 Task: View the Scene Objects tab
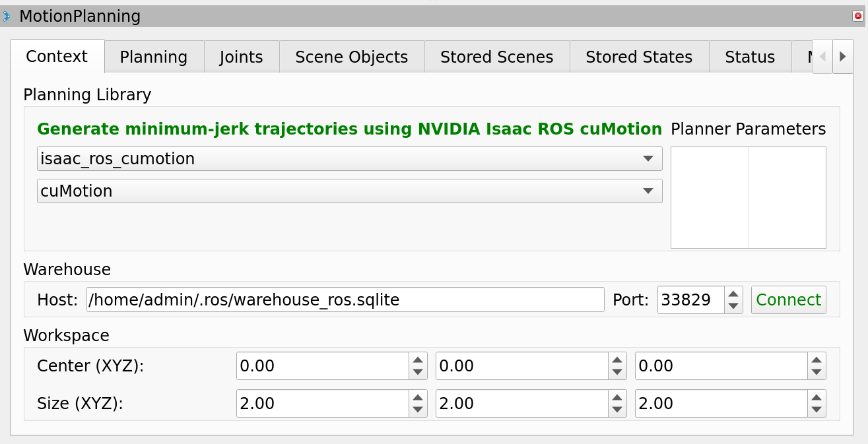[351, 57]
